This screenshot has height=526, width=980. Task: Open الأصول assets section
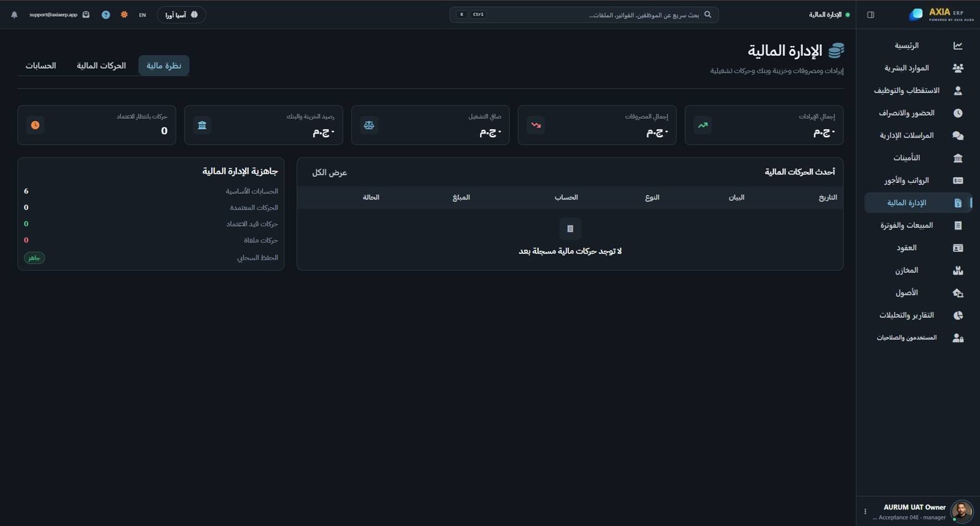pos(918,293)
